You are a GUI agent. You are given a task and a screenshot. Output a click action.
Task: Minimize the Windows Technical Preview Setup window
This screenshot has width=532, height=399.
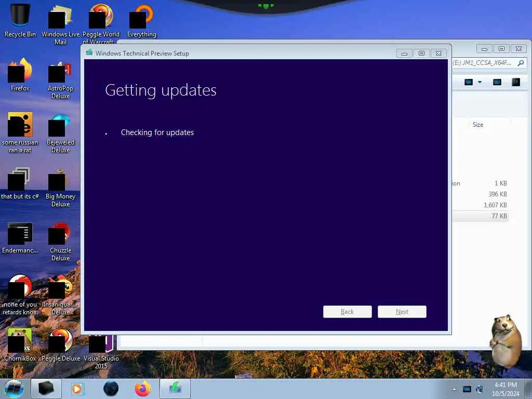point(404,54)
